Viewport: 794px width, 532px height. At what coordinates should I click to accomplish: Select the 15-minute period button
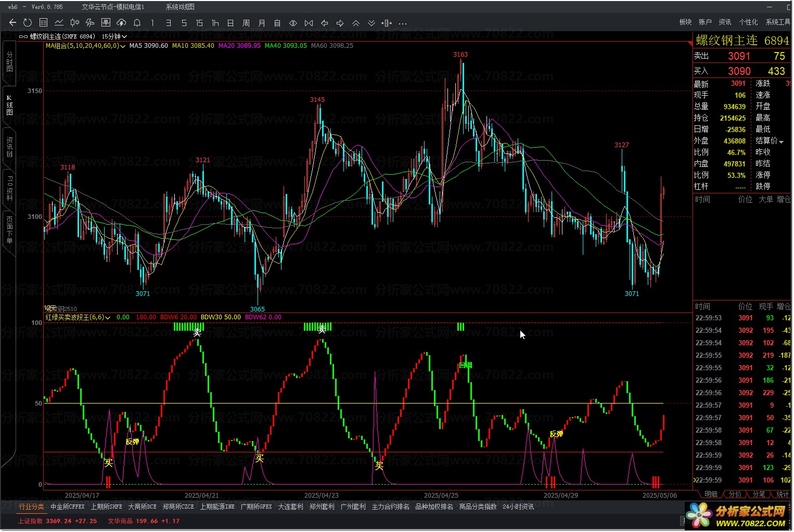(199, 23)
